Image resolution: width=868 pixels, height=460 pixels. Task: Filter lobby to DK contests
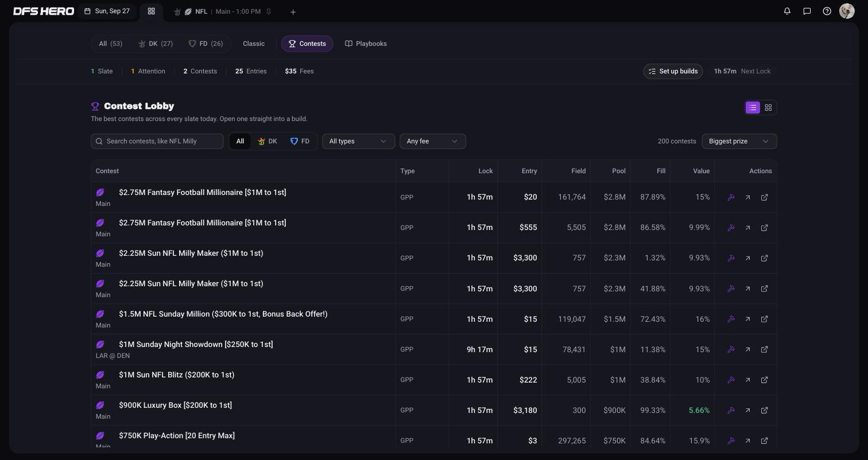click(x=268, y=141)
